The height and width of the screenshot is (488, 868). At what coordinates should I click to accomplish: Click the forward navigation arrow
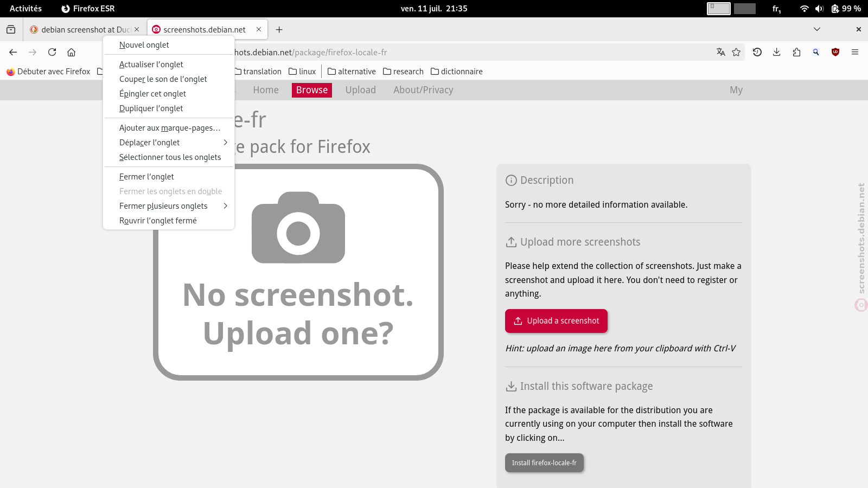pyautogui.click(x=33, y=52)
